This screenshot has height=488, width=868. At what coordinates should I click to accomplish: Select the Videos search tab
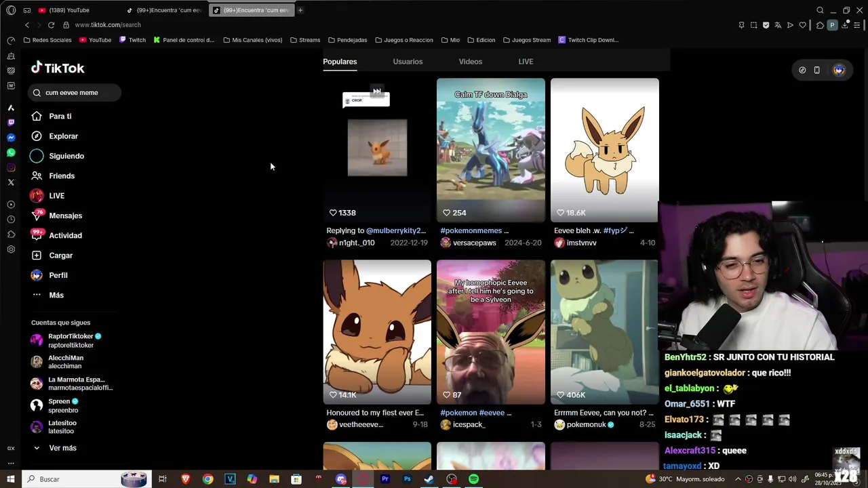470,62
